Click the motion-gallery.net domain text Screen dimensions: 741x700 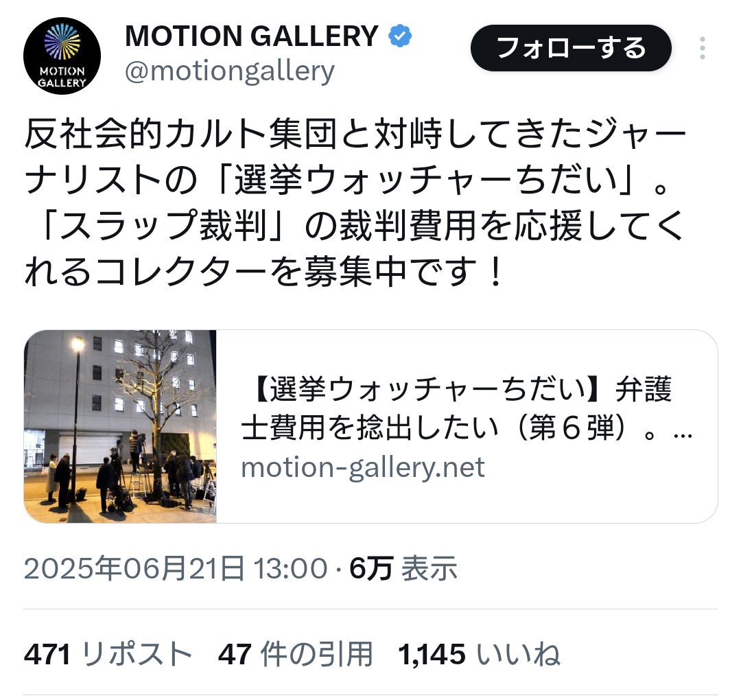[363, 467]
